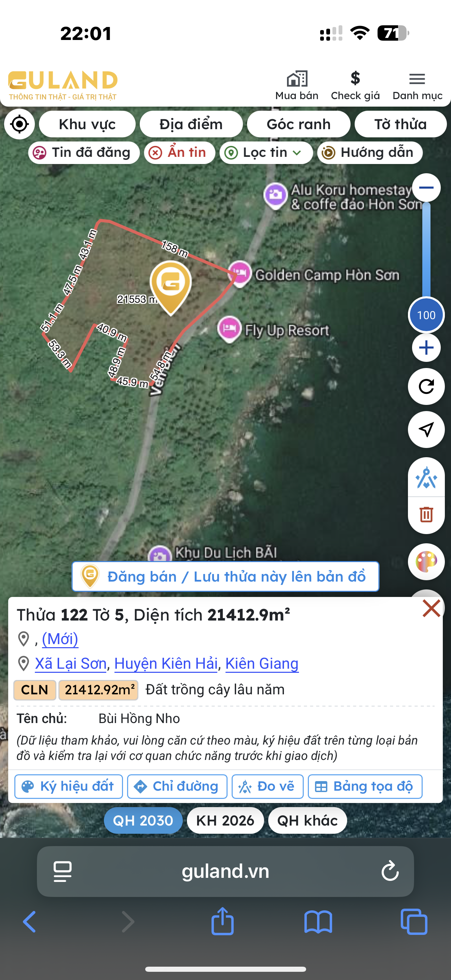Image resolution: width=451 pixels, height=980 pixels.
Task: Tap the guland.vn address bar
Action: pos(225,871)
